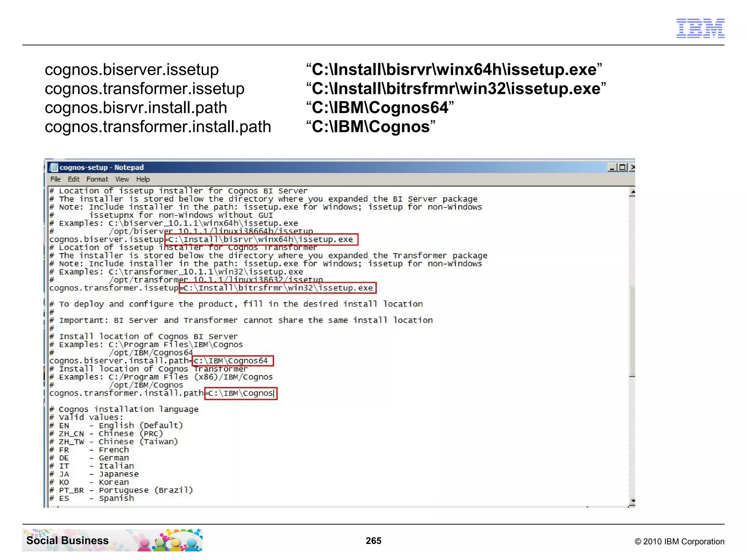Click '# Install location of Cognos BI Server' line
The height and width of the screenshot is (560, 747).
(x=143, y=337)
